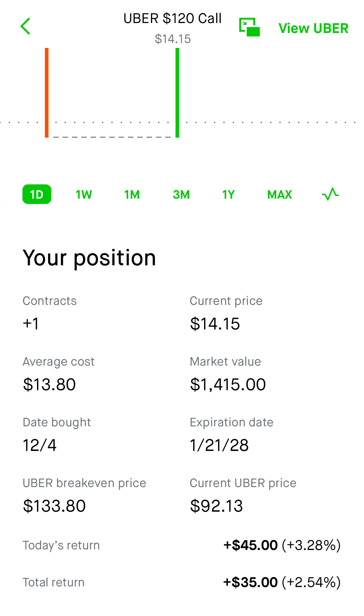
Task: Tap the UBER $120 Call title
Action: 172,19
